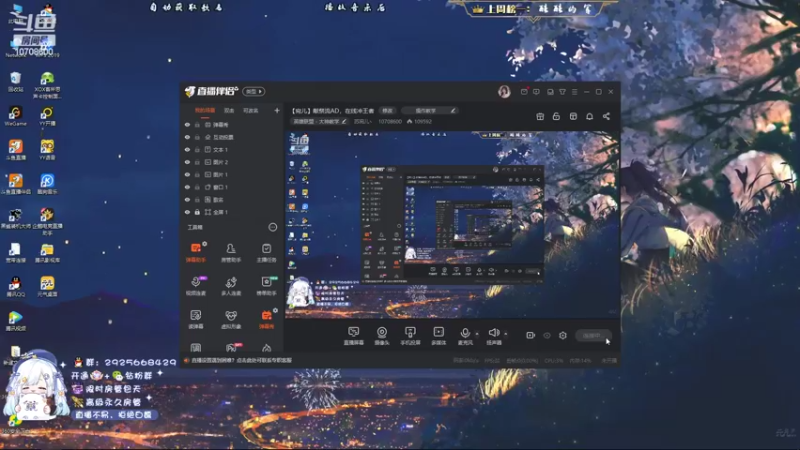Open the tool with the green new badge

(x=266, y=286)
